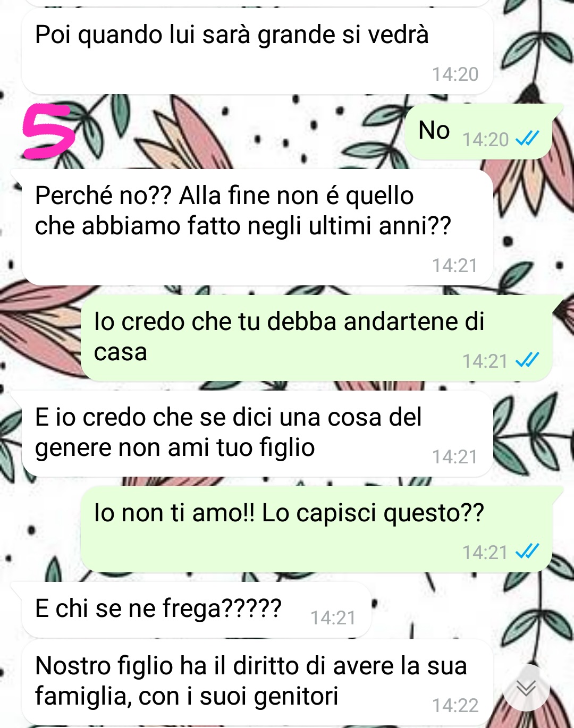Tap the pink handwritten number 5 annotation

point(48,131)
